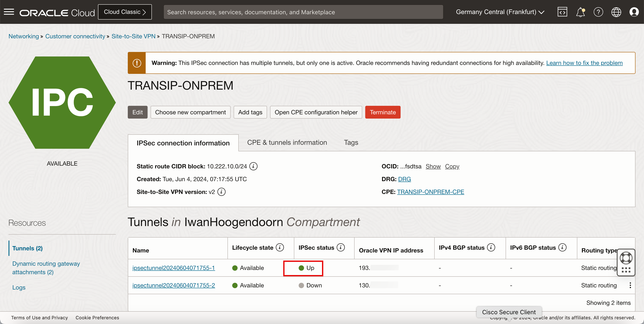Open the help question mark icon

point(598,12)
